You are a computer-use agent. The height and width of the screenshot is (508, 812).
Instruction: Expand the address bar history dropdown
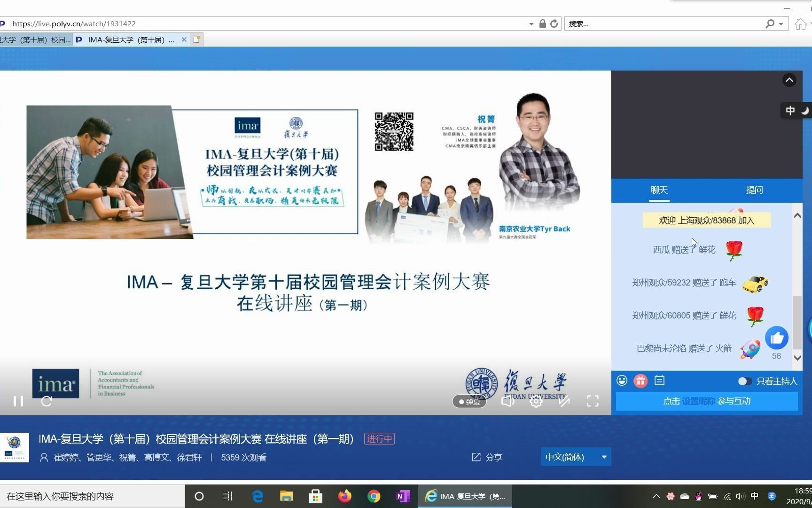[x=531, y=24]
